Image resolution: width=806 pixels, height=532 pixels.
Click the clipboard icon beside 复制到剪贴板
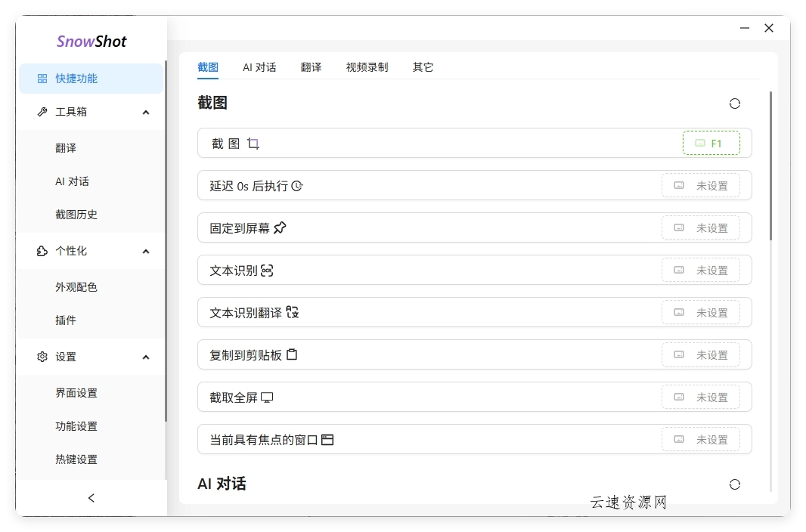pos(293,354)
